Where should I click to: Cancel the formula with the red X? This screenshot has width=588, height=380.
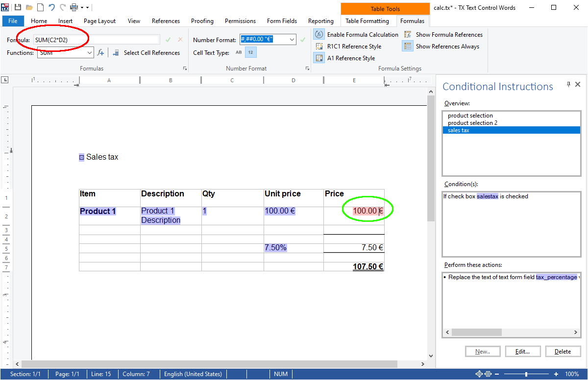tap(180, 40)
